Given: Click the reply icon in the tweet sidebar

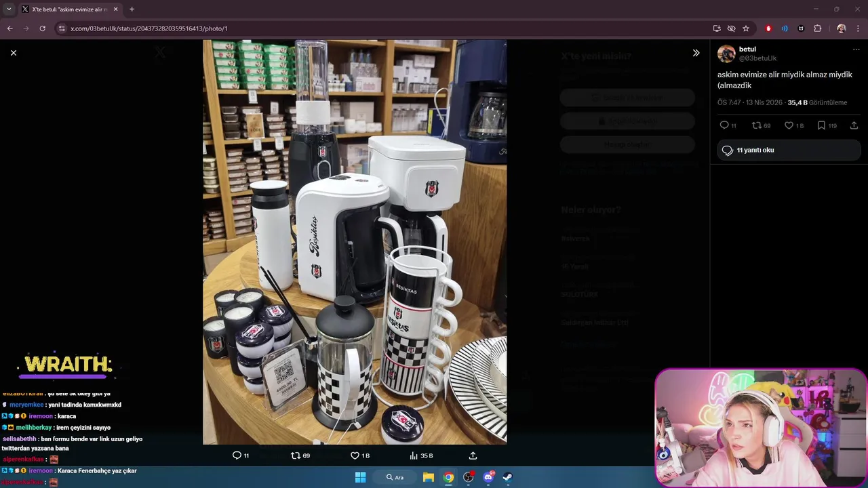Looking at the screenshot, I should pyautogui.click(x=724, y=125).
